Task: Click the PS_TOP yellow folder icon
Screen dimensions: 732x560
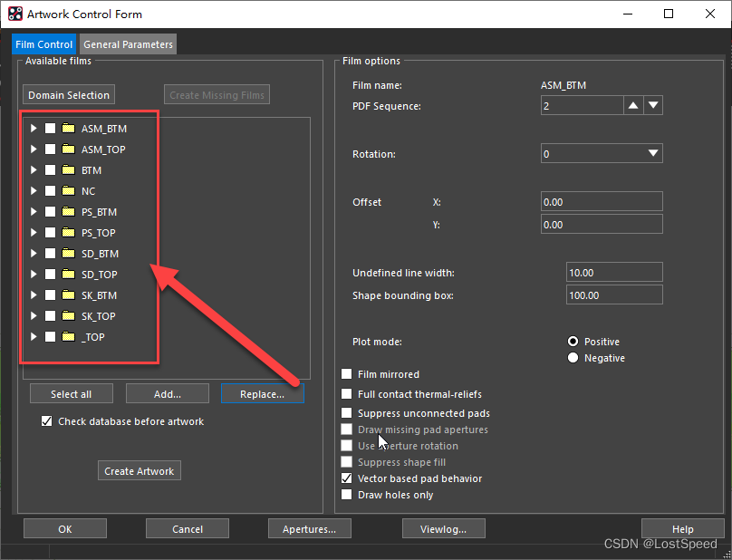Action: [x=68, y=233]
